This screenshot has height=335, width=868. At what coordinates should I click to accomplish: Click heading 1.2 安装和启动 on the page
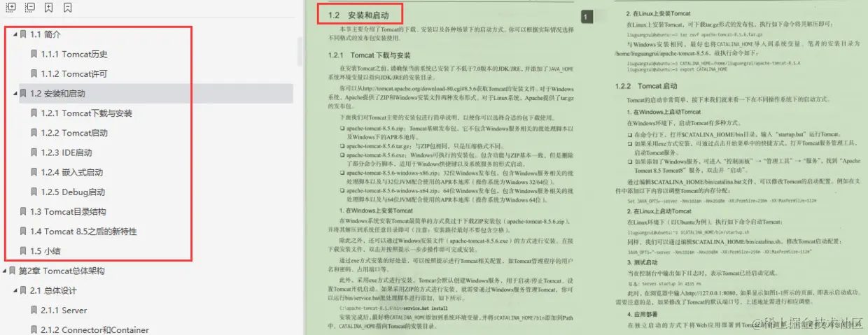(359, 15)
